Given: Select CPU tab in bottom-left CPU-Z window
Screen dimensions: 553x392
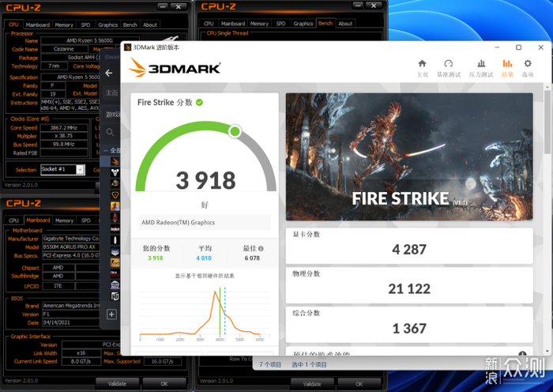Looking at the screenshot, I should pyautogui.click(x=13, y=220).
